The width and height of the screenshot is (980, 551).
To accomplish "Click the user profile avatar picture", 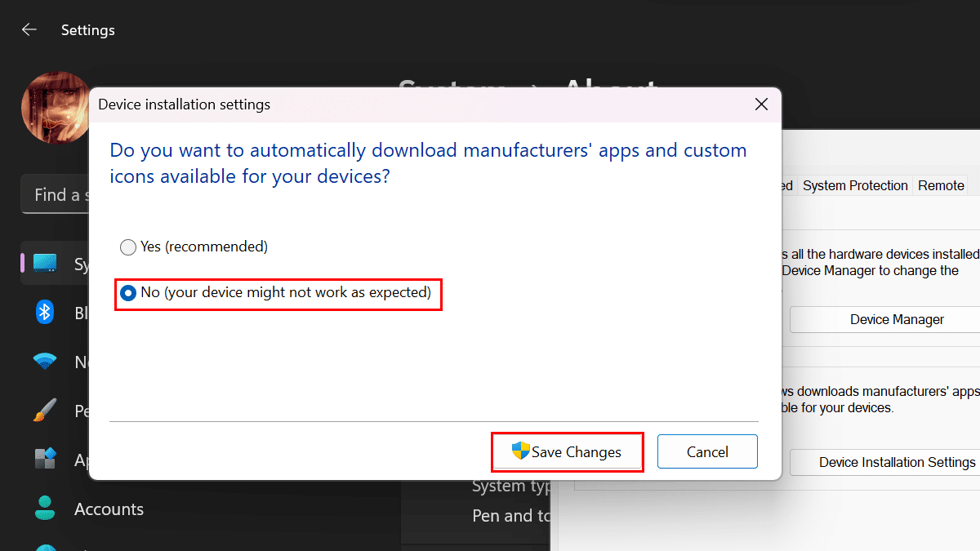I will tap(56, 106).
